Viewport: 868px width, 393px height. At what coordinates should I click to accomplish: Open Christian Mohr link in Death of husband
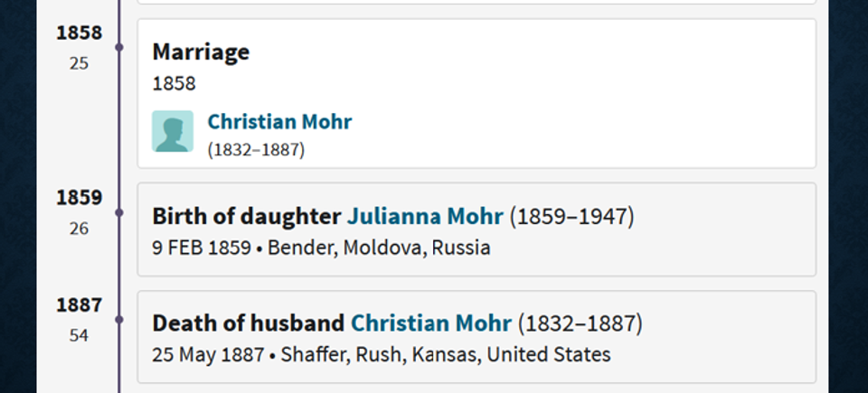click(431, 323)
